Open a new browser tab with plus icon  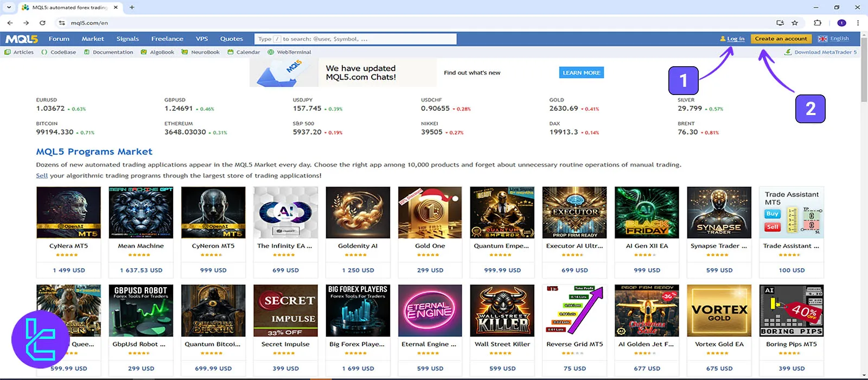pyautogui.click(x=132, y=8)
